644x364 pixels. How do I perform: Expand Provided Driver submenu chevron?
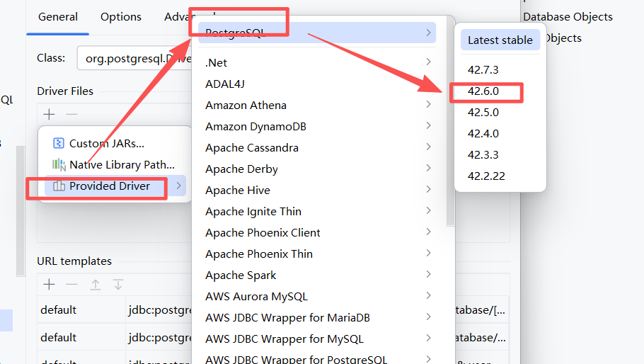(178, 186)
